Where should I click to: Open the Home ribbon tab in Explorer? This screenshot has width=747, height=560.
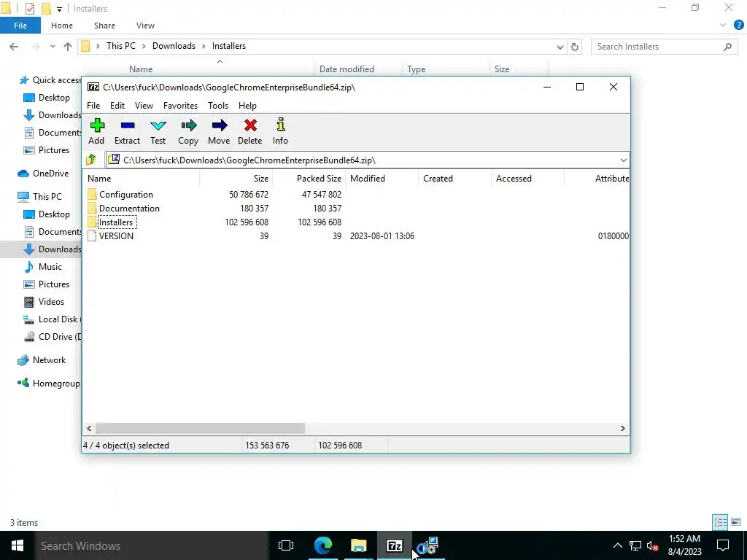point(62,26)
